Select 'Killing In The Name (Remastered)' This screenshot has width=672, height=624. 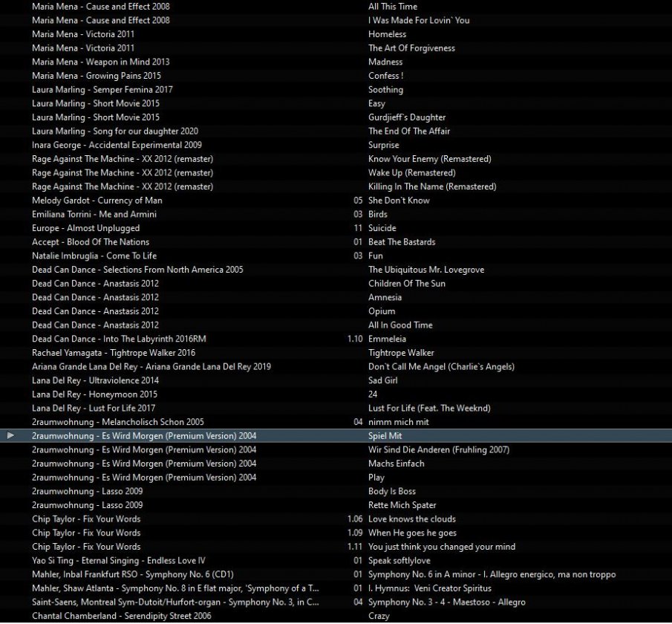click(432, 186)
